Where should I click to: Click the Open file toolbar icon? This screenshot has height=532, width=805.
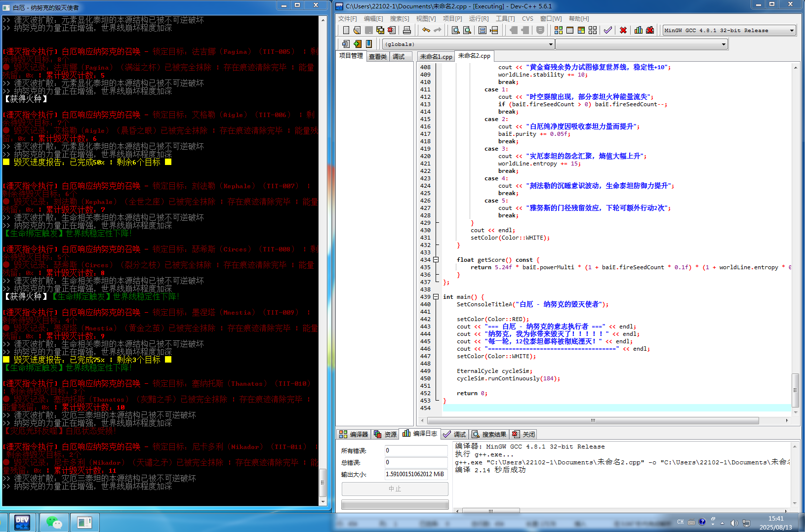[x=357, y=30]
